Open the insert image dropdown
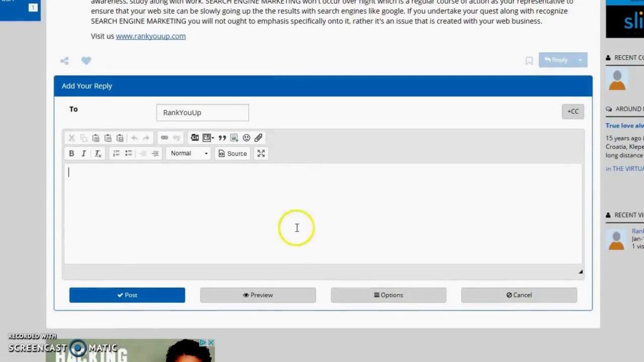The height and width of the screenshot is (362, 644). tap(208, 138)
